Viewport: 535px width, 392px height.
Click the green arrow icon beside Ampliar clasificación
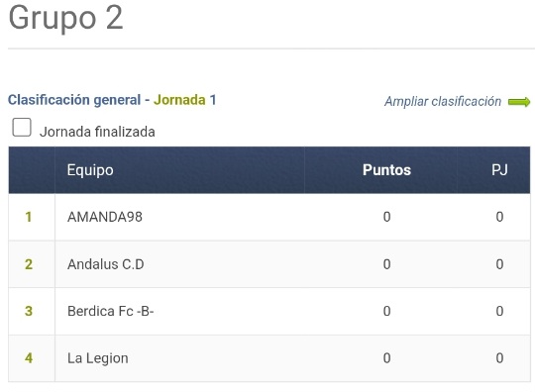(519, 102)
